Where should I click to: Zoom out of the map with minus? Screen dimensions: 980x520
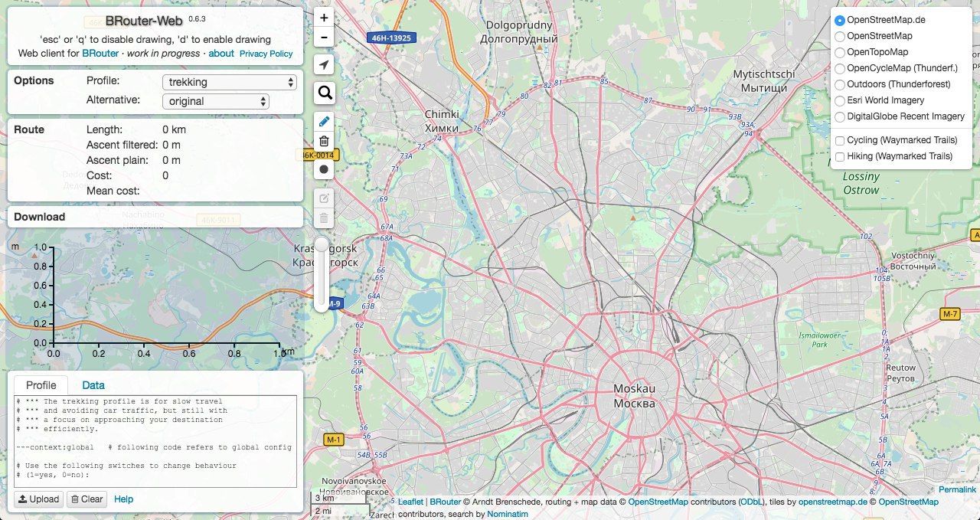[x=325, y=38]
